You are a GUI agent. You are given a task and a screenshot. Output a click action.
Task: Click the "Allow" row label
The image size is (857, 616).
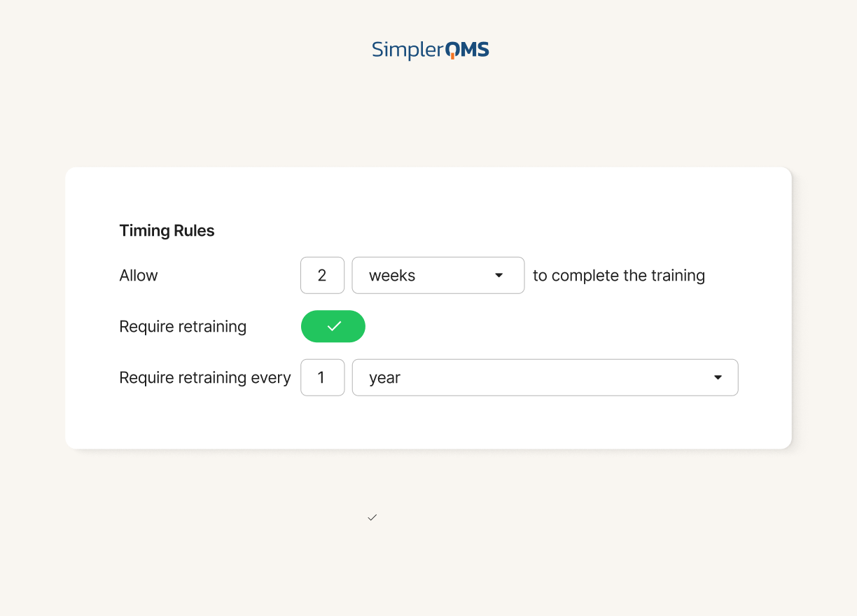click(x=139, y=275)
